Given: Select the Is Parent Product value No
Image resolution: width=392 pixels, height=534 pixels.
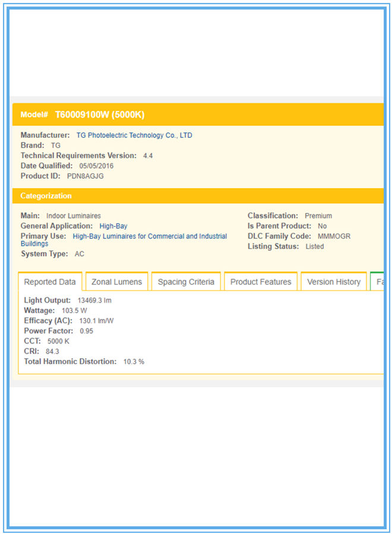Looking at the screenshot, I should pyautogui.click(x=322, y=226).
